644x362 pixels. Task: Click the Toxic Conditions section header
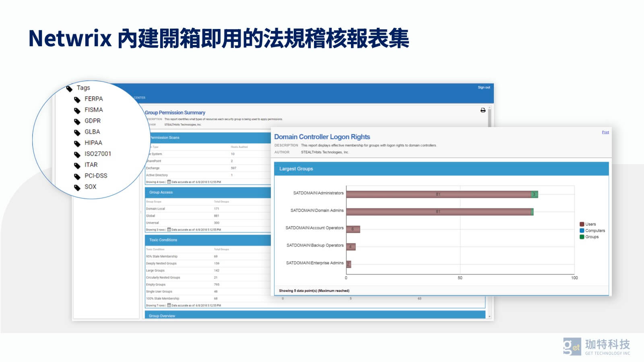[x=208, y=240]
